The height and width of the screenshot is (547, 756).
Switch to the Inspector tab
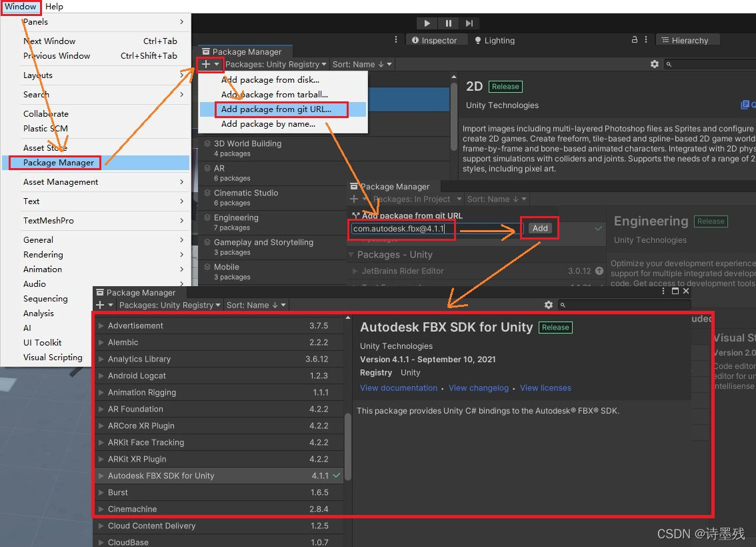coord(437,40)
